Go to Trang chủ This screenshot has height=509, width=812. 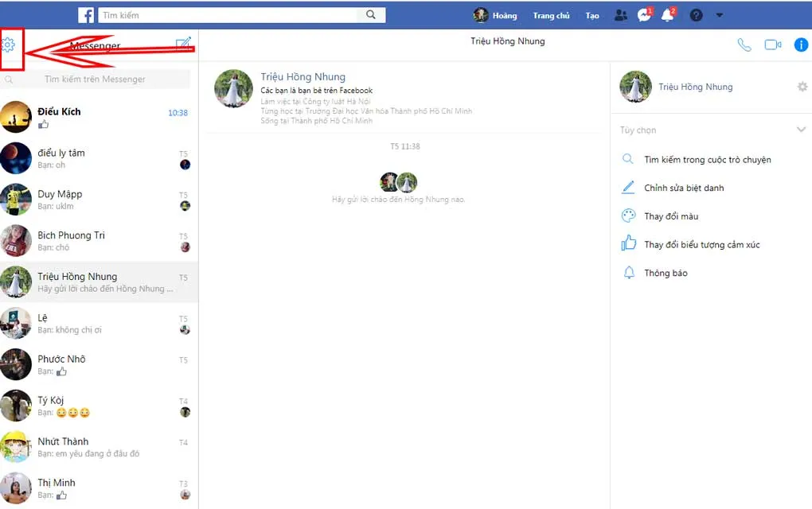[x=551, y=15]
